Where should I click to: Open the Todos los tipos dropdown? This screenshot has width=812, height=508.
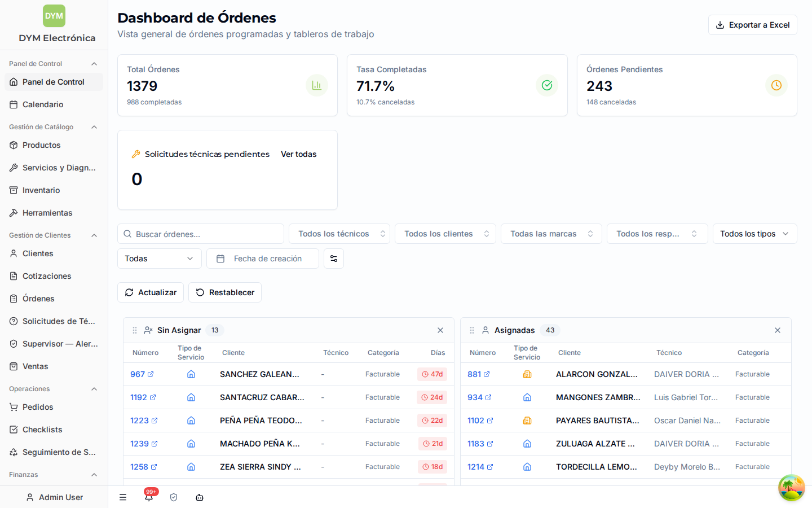pos(755,234)
